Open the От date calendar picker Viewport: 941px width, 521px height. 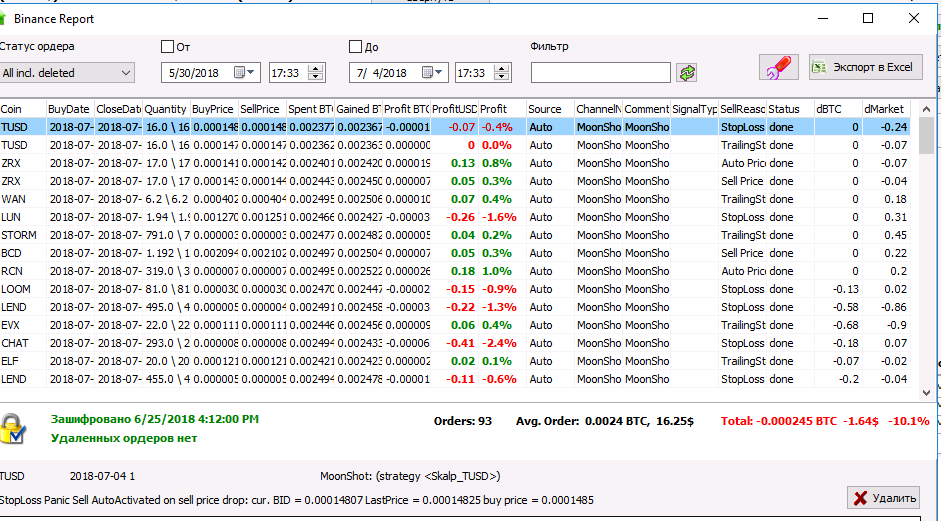[244, 73]
